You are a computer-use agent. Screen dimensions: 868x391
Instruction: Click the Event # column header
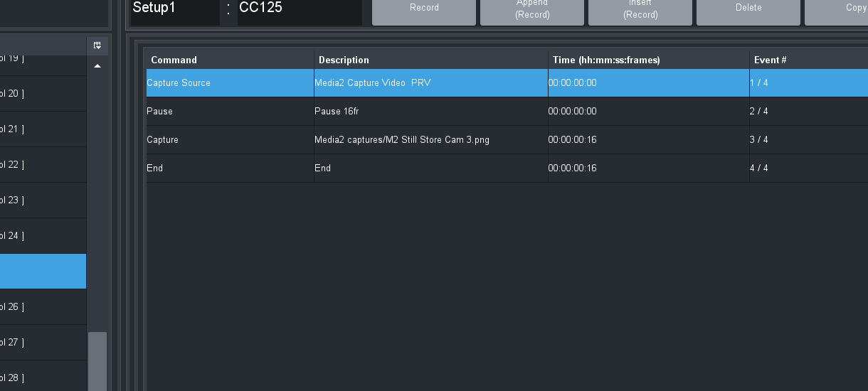click(808, 60)
